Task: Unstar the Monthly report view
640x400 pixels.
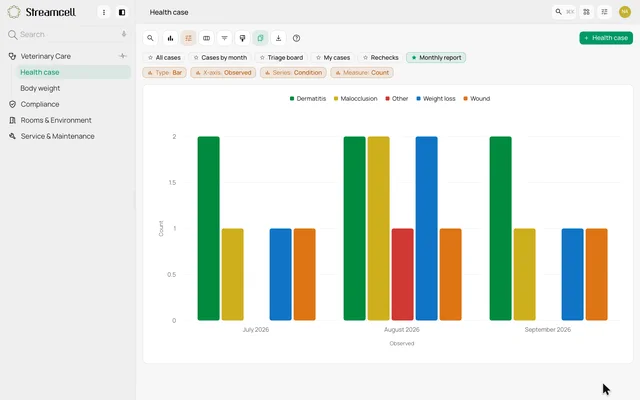Action: pyautogui.click(x=413, y=58)
